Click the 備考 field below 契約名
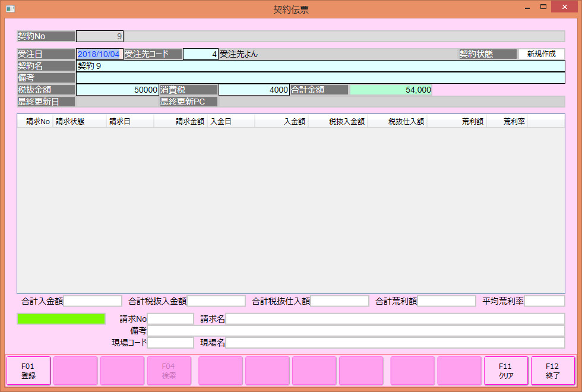Viewport: 582px width, 392px height. click(320, 78)
